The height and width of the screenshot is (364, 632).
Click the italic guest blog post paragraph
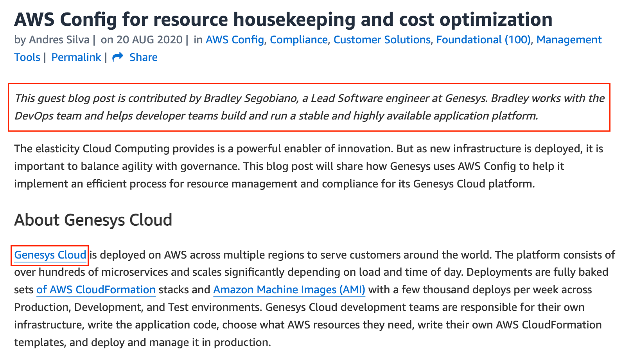tap(309, 107)
